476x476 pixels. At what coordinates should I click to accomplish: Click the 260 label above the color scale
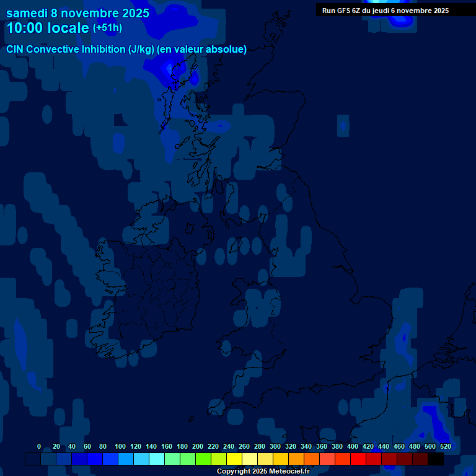[244, 446]
